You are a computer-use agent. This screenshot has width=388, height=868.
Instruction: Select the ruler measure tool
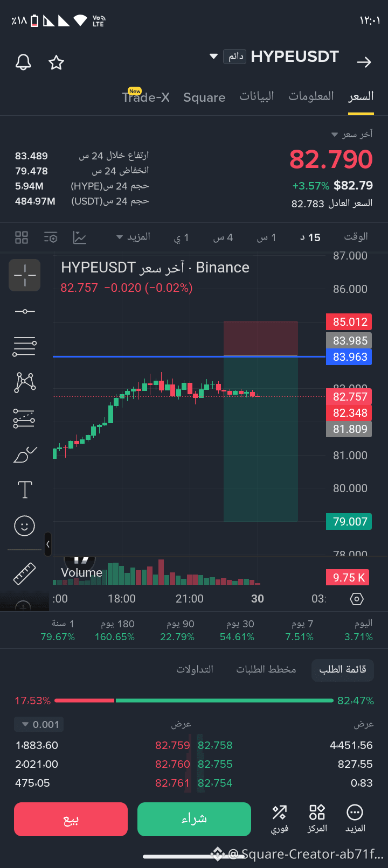pyautogui.click(x=25, y=573)
